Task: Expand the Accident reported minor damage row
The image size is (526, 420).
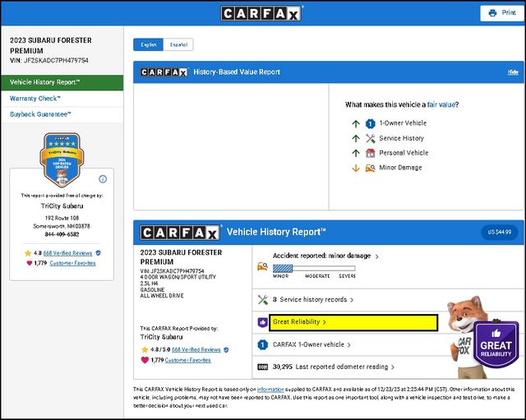Action: tap(316, 256)
